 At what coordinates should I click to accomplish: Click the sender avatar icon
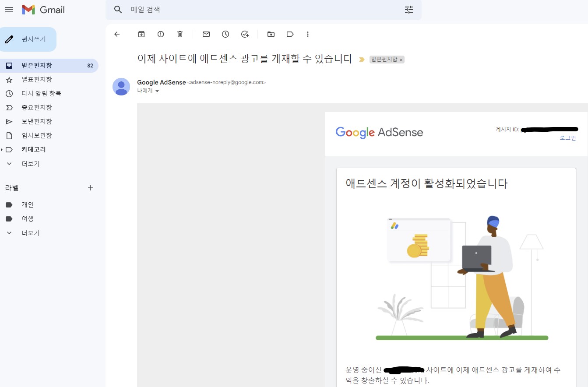pyautogui.click(x=121, y=87)
